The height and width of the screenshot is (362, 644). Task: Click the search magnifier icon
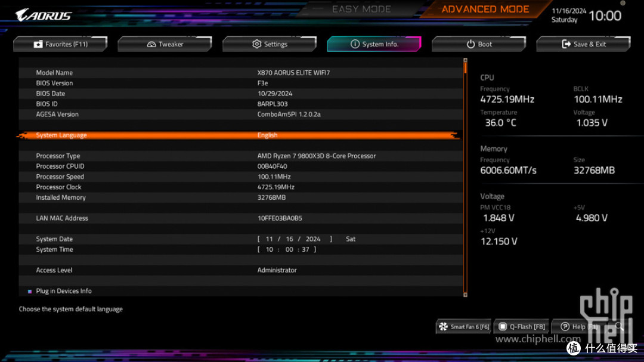coord(619,327)
